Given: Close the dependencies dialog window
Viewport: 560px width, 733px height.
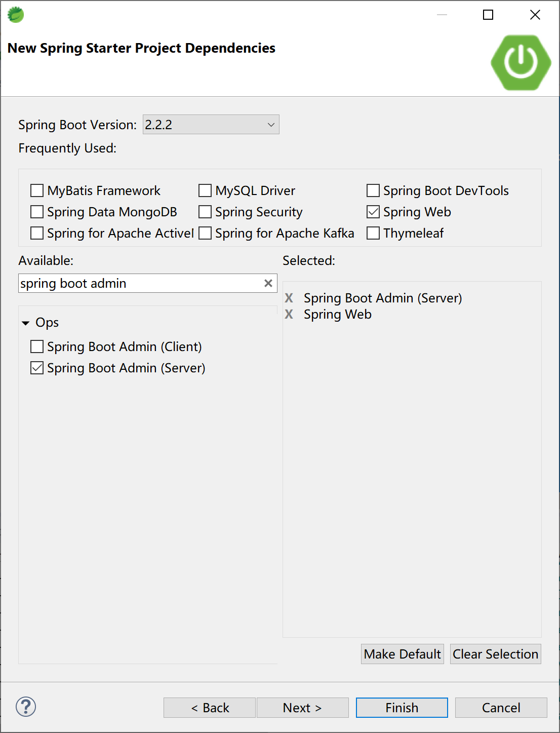Looking at the screenshot, I should click(x=535, y=15).
